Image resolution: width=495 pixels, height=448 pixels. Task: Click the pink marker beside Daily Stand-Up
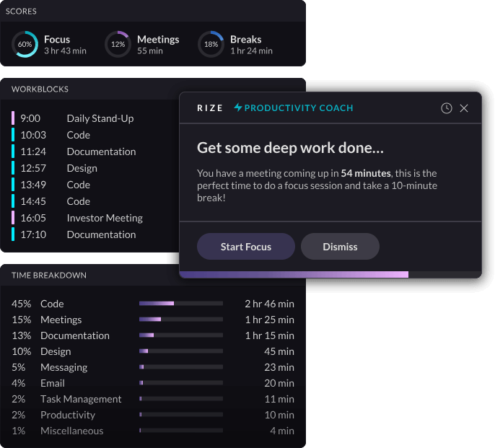13,118
